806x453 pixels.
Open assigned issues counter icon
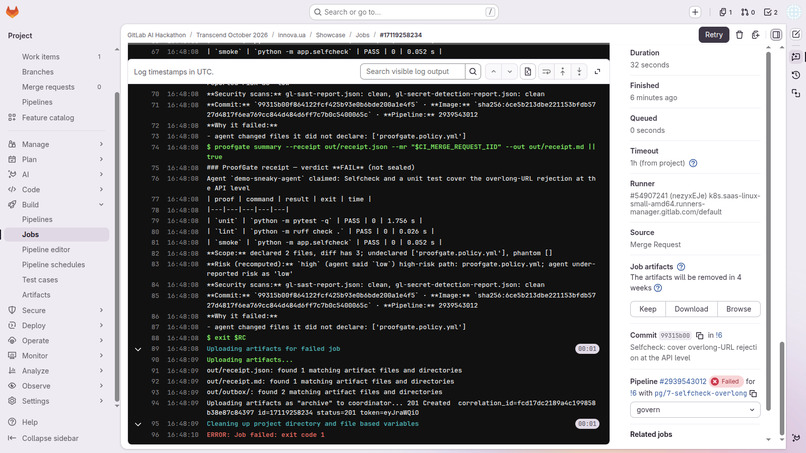pyautogui.click(x=725, y=12)
